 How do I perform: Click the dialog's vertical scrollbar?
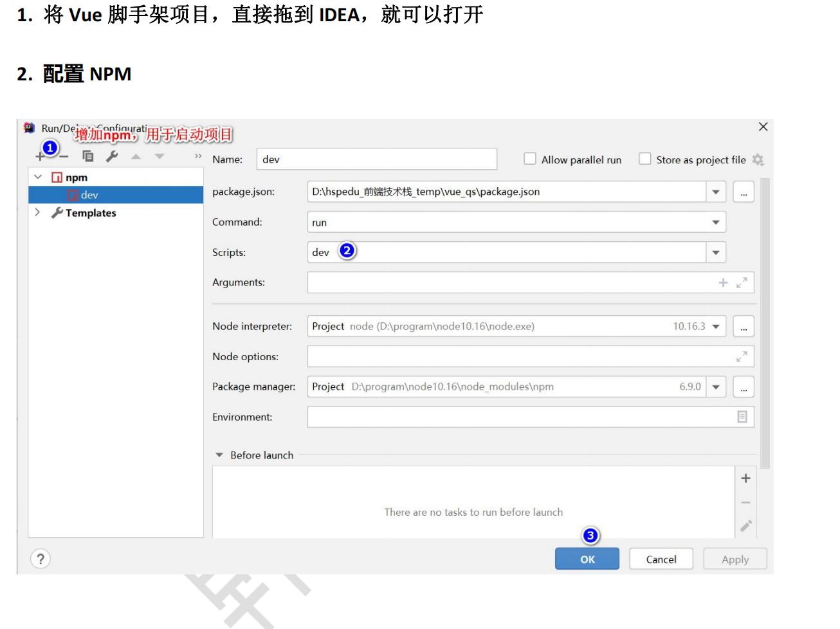(x=765, y=324)
